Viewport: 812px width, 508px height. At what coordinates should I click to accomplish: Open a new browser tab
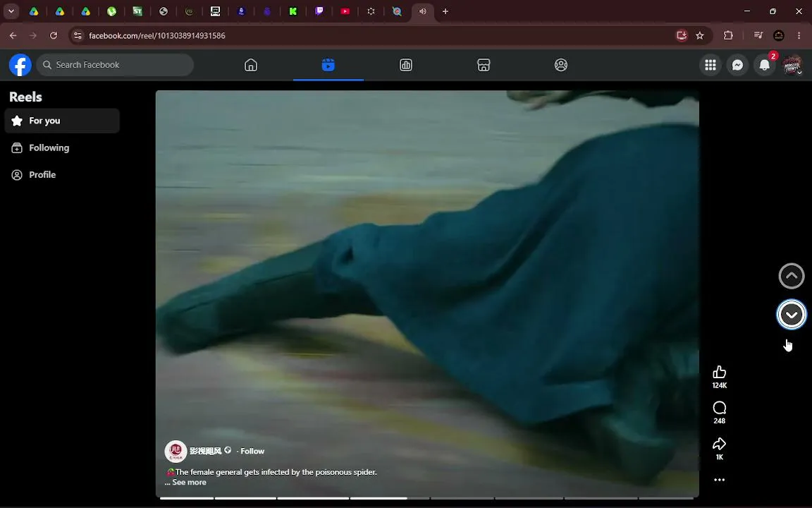445,11
